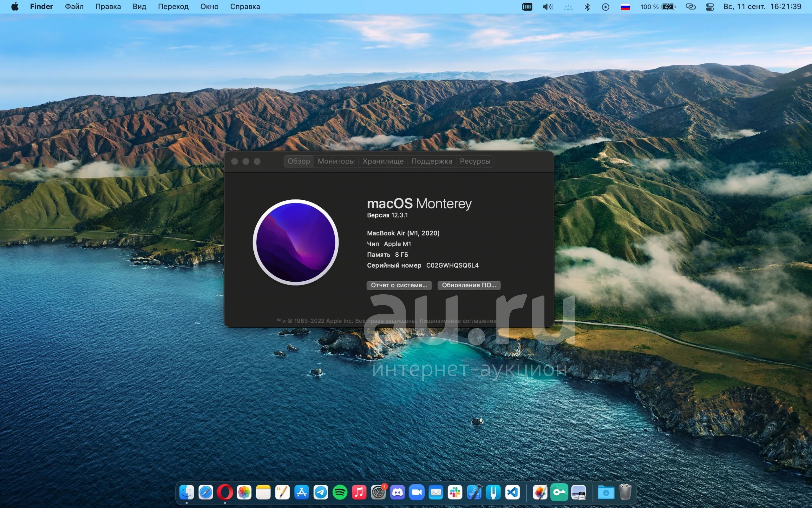Open the Preview app in the Dock
The width and height of the screenshot is (812, 508).
[x=579, y=493]
